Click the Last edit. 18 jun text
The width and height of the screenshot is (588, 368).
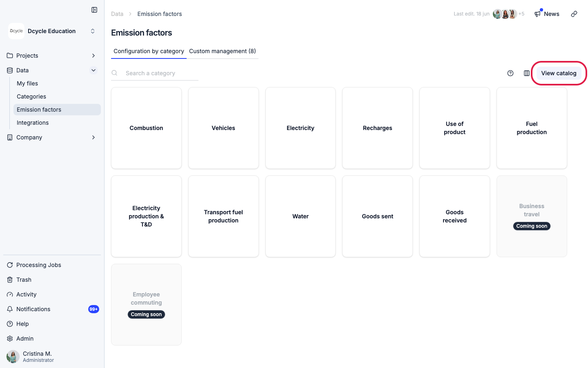click(472, 14)
